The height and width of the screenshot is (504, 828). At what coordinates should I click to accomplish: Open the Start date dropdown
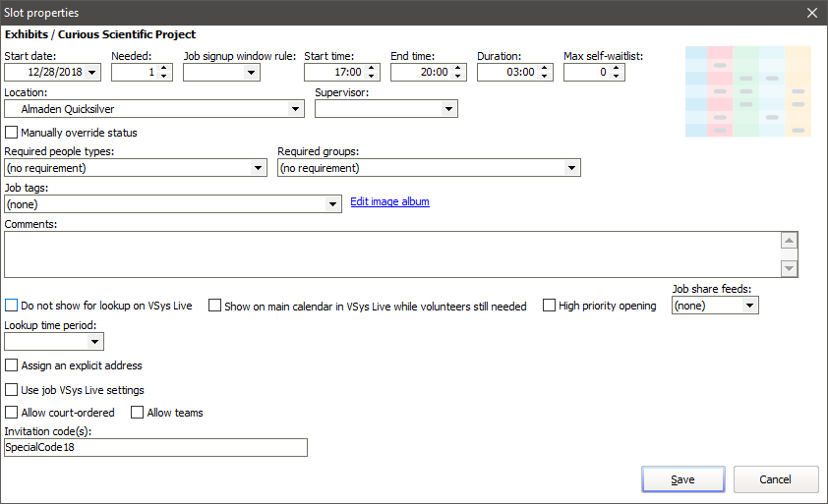pyautogui.click(x=91, y=72)
